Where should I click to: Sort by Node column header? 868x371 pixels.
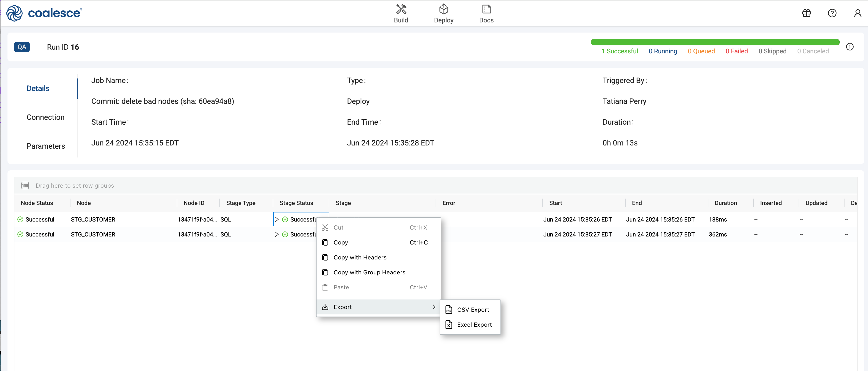tap(84, 203)
